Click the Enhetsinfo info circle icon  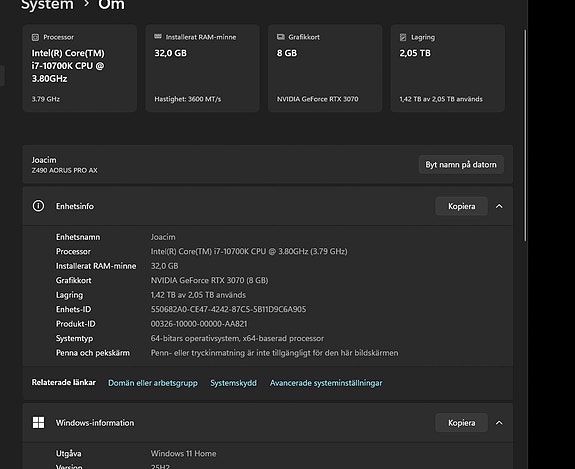click(38, 206)
